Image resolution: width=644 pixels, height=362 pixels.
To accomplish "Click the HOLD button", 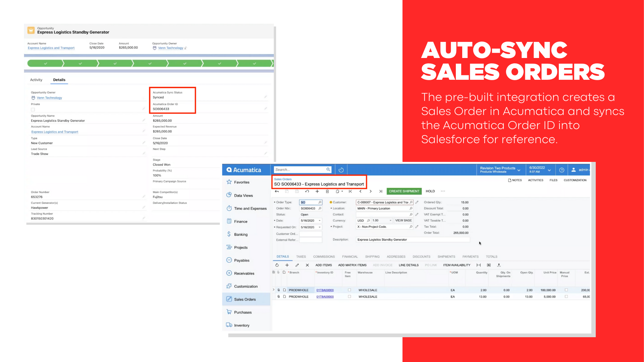I will point(430,191).
